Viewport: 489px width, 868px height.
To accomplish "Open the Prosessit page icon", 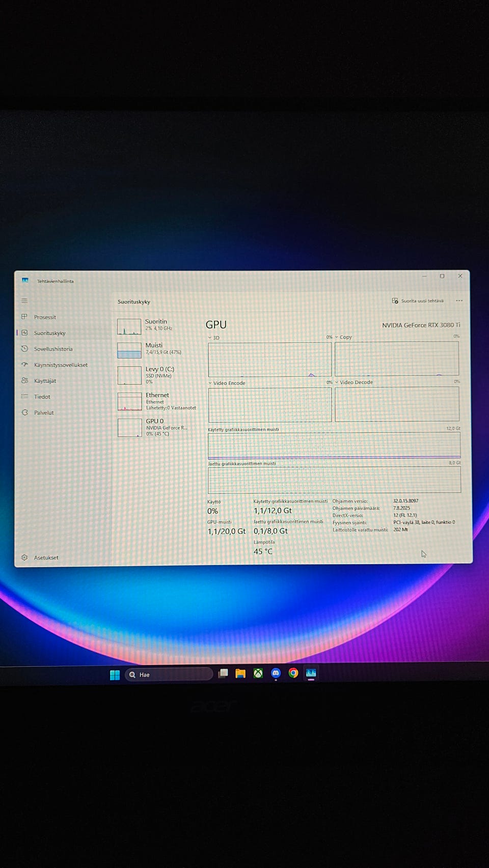I will click(x=24, y=317).
